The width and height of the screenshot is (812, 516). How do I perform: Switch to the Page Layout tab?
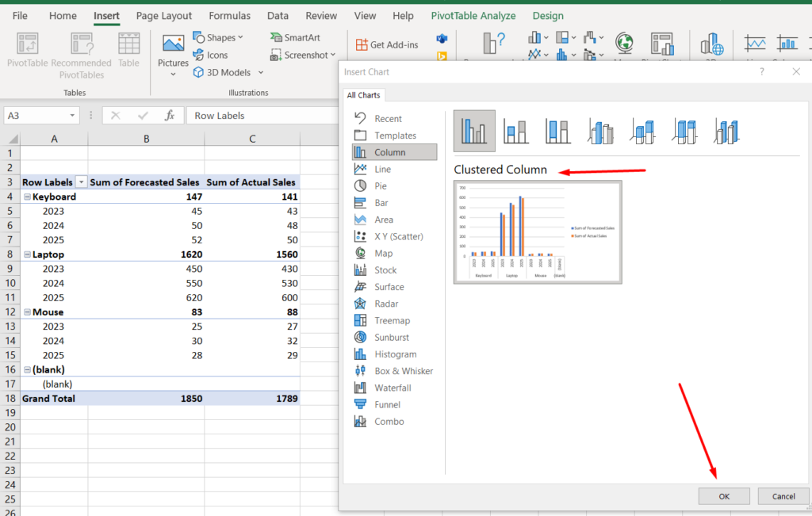(163, 16)
